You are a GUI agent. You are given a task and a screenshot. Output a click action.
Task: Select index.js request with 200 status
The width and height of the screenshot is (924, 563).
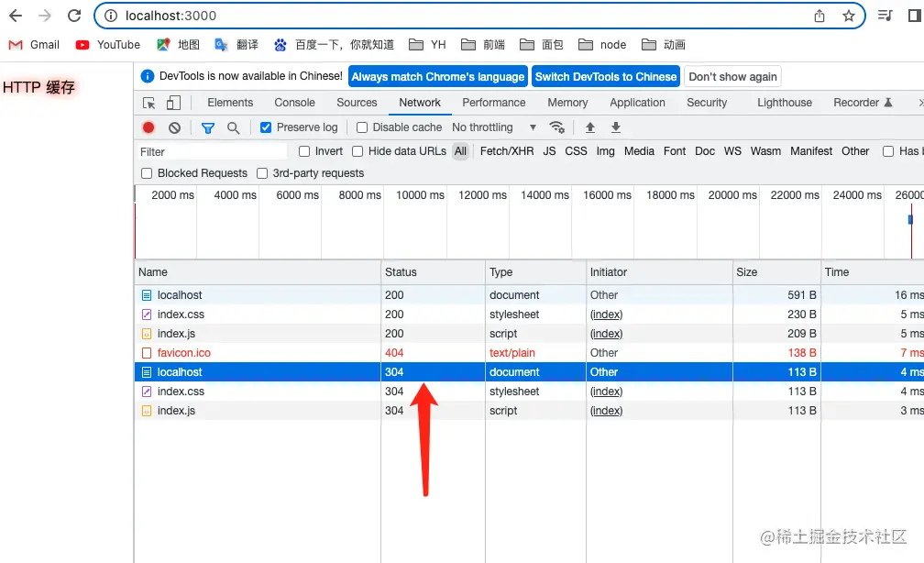(x=529, y=334)
